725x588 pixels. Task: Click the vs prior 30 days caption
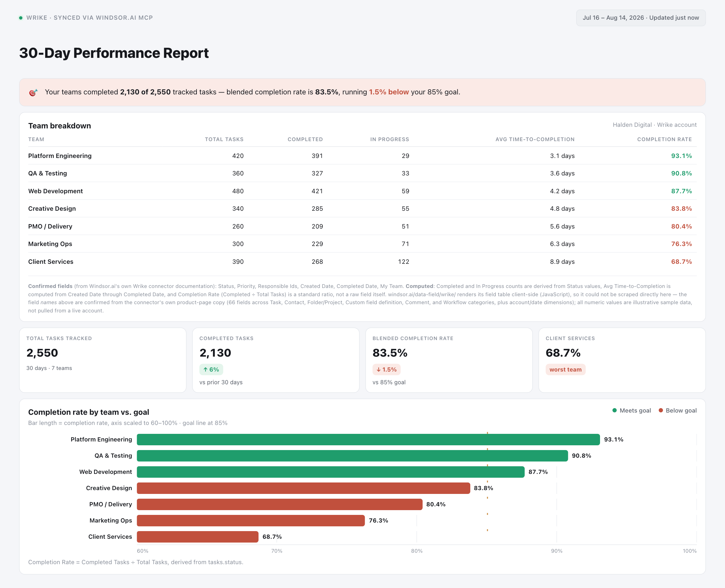(x=221, y=382)
